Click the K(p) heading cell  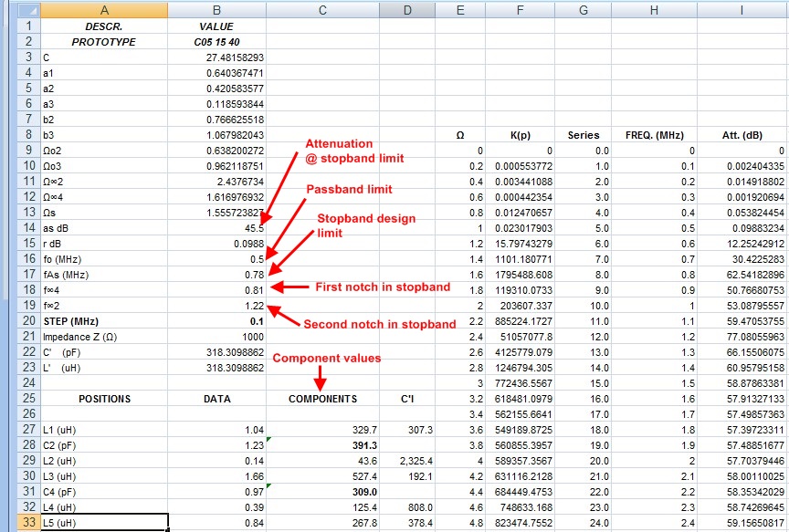[x=520, y=135]
